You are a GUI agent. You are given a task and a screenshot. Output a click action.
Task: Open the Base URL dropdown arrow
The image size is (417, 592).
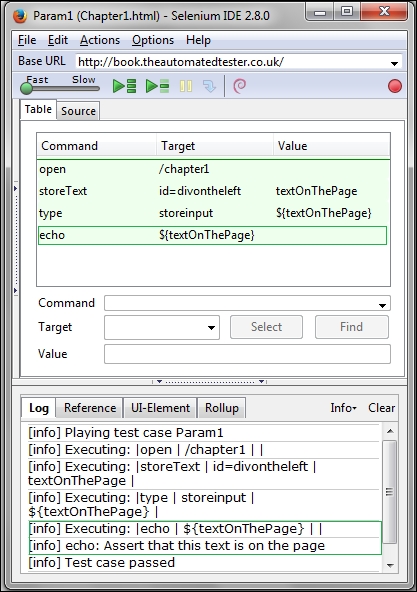[x=394, y=63]
